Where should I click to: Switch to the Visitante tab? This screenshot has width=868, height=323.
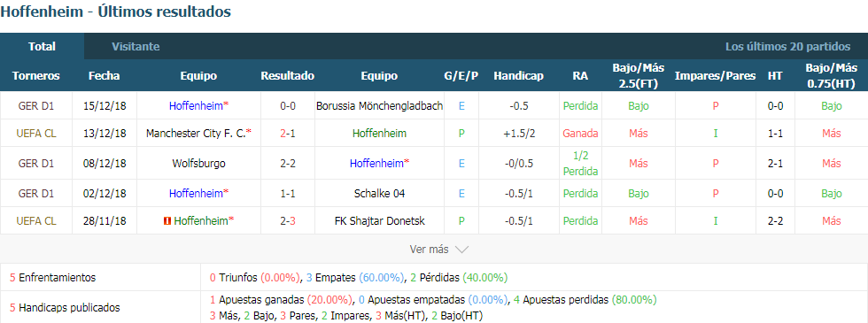click(136, 47)
